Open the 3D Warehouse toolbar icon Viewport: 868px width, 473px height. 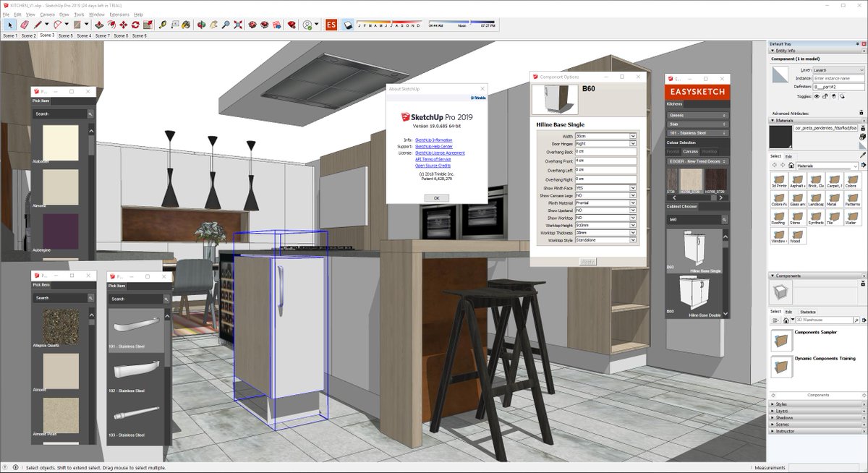tap(253, 25)
